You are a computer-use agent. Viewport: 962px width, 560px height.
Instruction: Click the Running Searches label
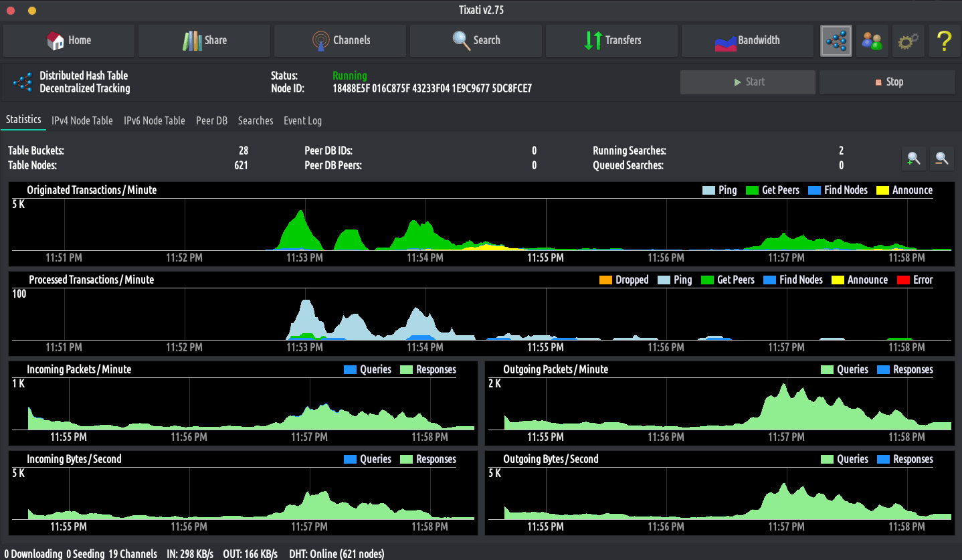630,151
